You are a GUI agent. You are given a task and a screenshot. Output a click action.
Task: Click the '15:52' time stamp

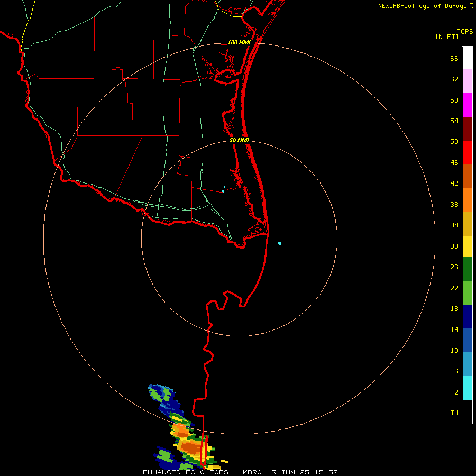pyautogui.click(x=326, y=472)
